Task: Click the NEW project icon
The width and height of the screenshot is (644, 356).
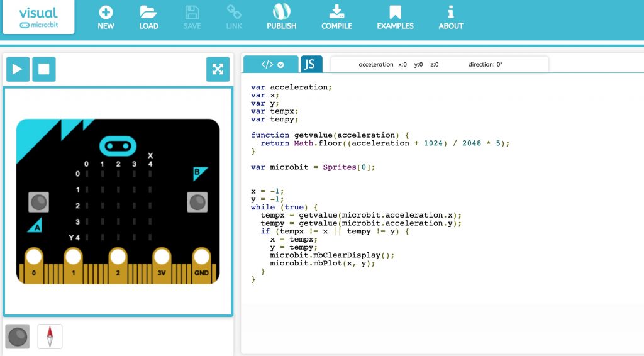Action: (x=106, y=13)
